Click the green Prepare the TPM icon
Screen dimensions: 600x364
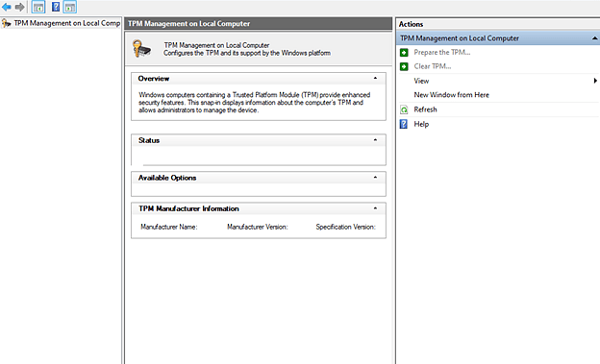pyautogui.click(x=404, y=53)
